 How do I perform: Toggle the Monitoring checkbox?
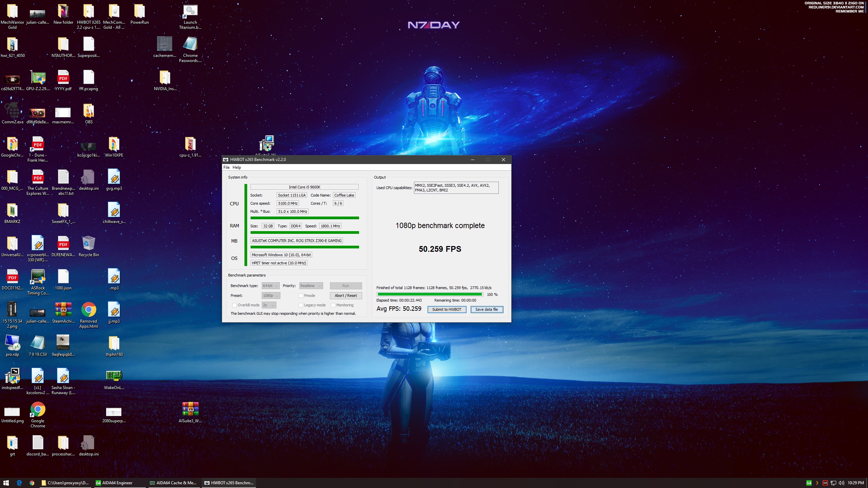point(333,305)
